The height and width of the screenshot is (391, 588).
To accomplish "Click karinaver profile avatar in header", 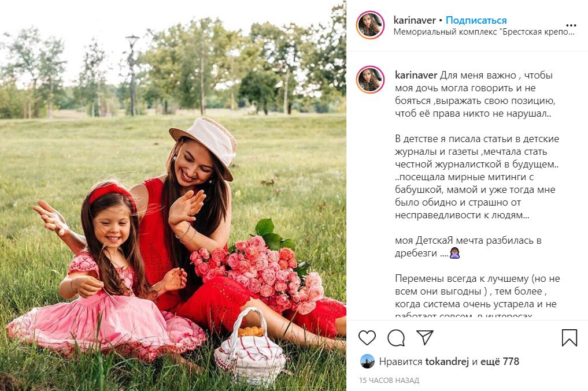I will coord(370,25).
